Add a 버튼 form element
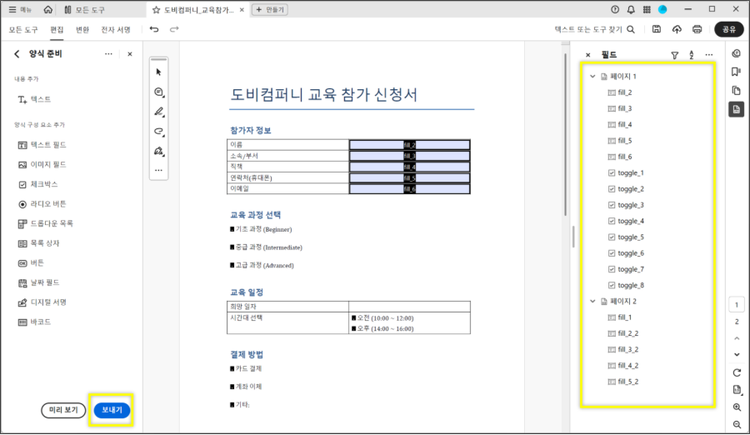This screenshot has height=435, width=750. (x=31, y=263)
